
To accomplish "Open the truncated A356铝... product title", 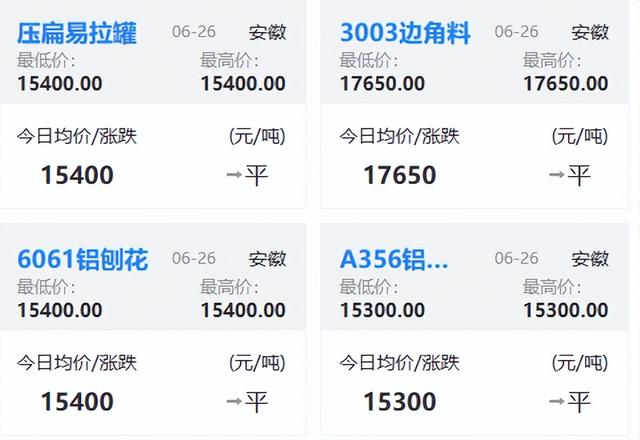I will coord(394,260).
